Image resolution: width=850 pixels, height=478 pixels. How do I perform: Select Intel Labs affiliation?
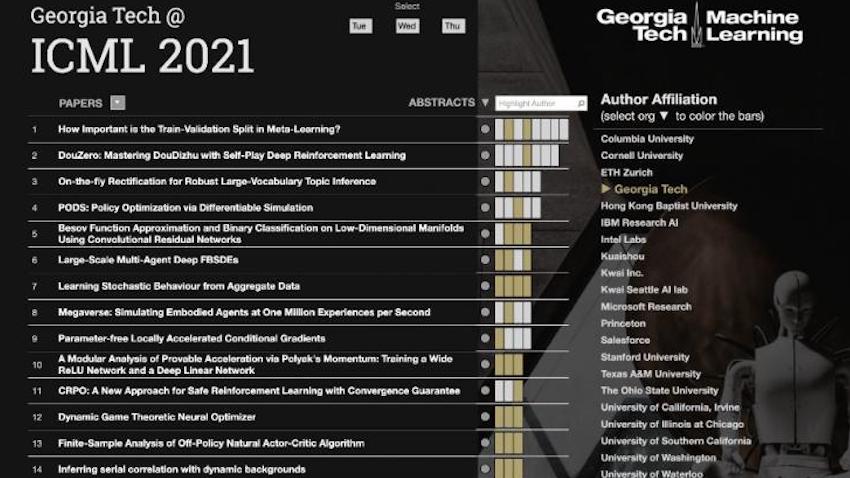coord(623,240)
